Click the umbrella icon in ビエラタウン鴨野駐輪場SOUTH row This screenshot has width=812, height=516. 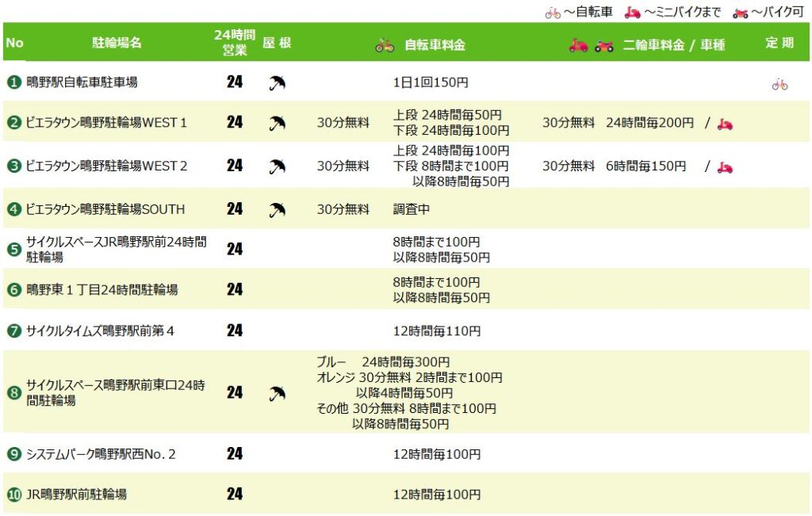[x=277, y=209]
